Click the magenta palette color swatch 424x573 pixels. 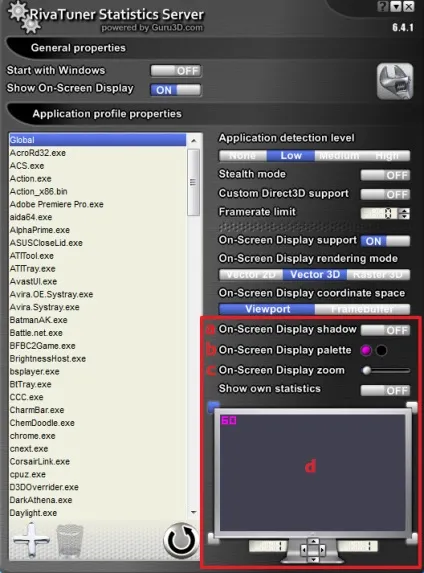(366, 350)
